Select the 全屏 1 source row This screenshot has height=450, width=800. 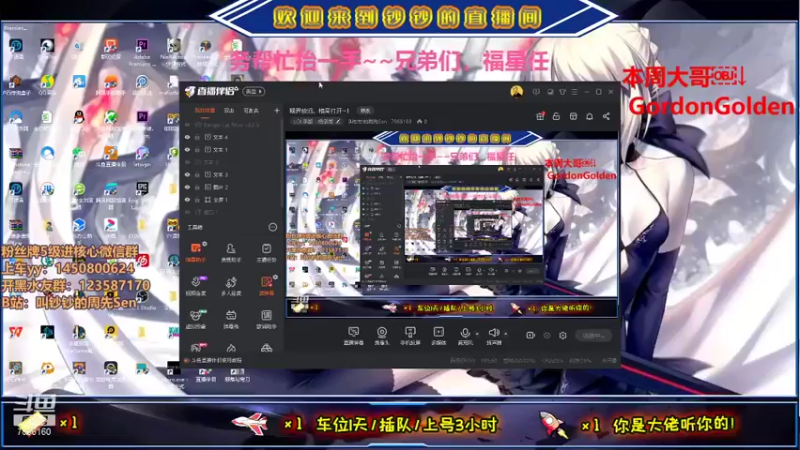232,199
